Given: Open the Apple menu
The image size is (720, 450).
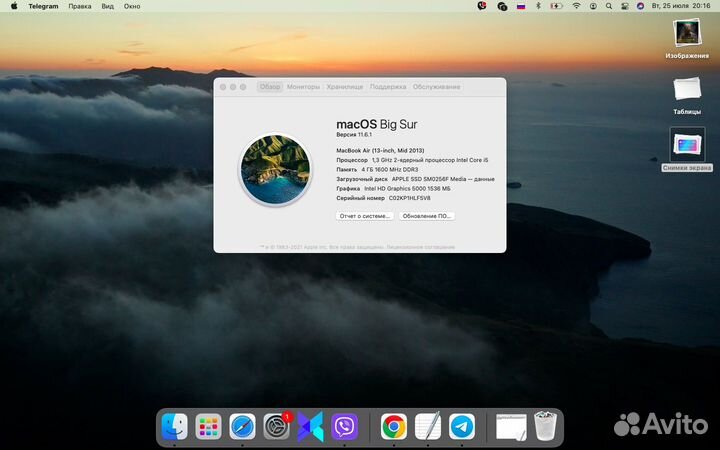Looking at the screenshot, I should [14, 6].
